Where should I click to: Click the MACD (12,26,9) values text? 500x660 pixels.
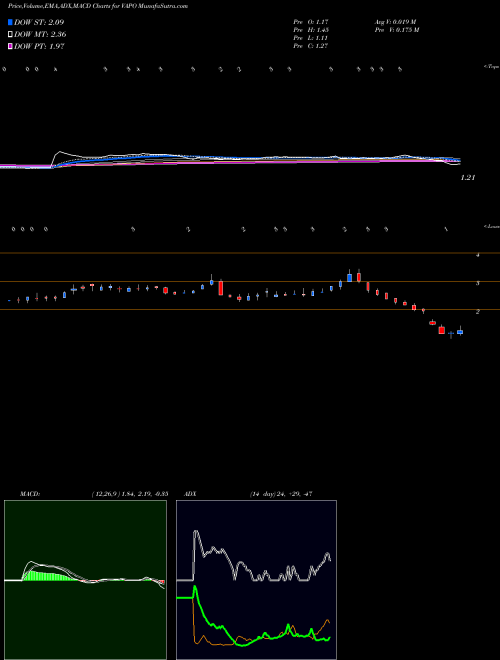pos(130,494)
